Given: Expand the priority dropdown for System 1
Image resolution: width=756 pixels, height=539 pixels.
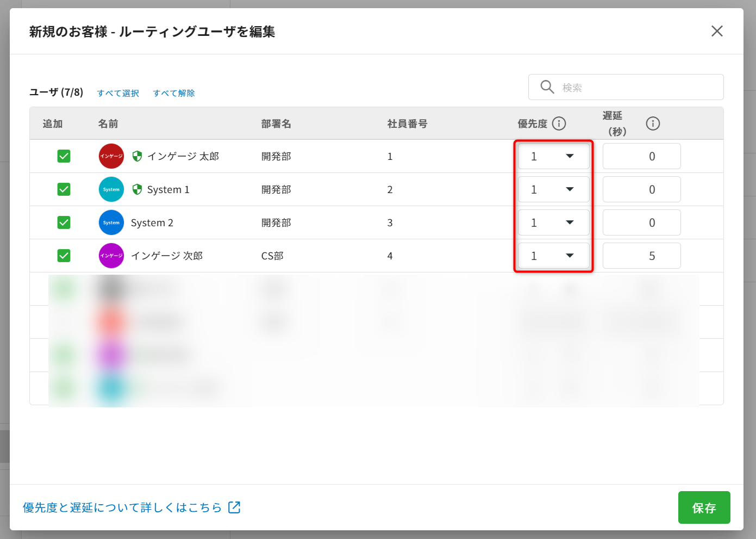Looking at the screenshot, I should pos(553,189).
